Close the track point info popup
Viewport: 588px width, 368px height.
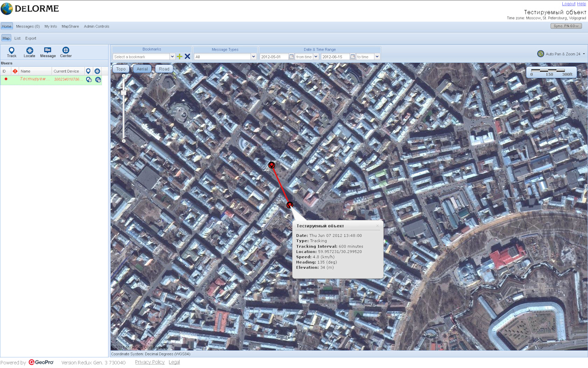(378, 226)
